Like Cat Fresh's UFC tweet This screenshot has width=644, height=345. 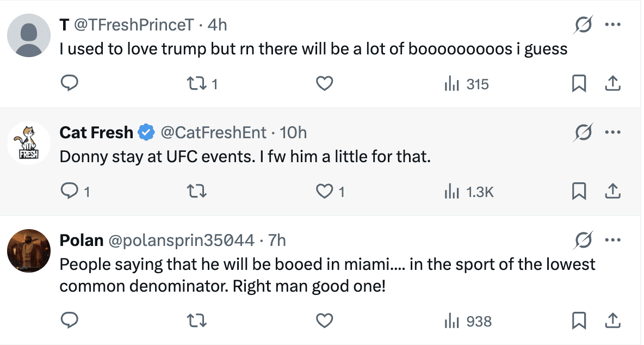[x=324, y=191]
